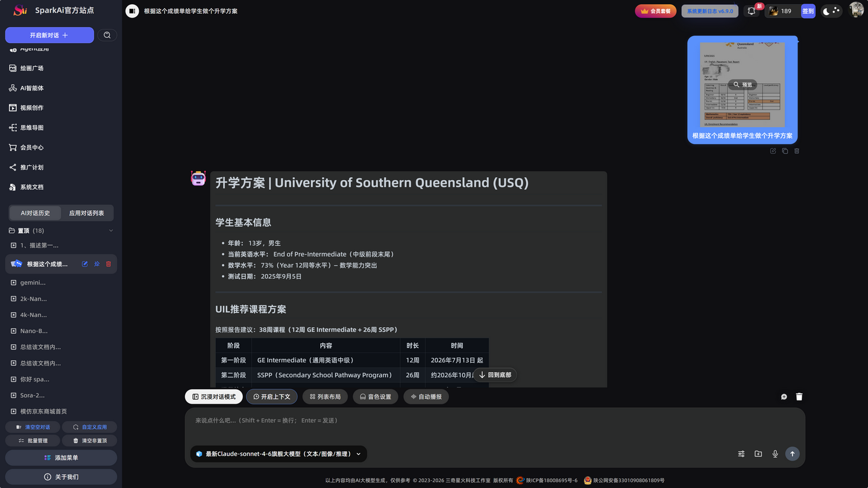Click the assistant robot avatar
This screenshot has width=868, height=488.
198,178
